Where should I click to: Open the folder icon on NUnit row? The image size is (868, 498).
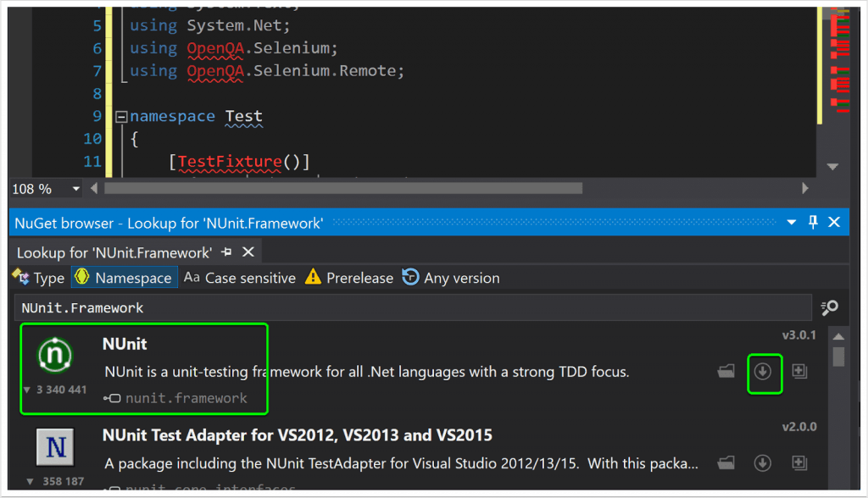726,371
